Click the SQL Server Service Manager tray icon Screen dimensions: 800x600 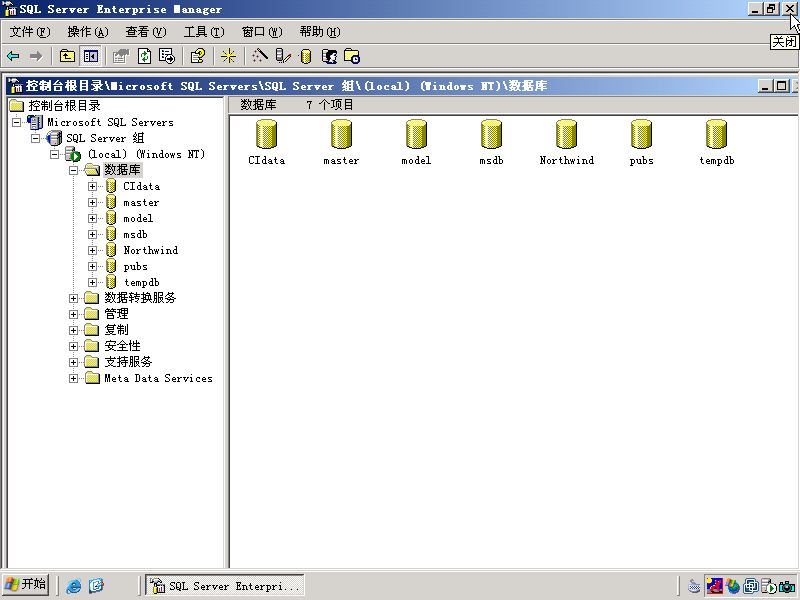coord(768,586)
